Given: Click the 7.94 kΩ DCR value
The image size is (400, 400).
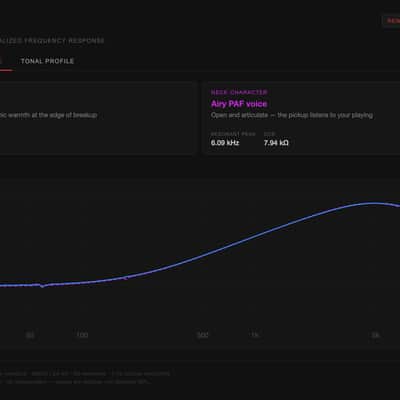Looking at the screenshot, I should 276,143.
